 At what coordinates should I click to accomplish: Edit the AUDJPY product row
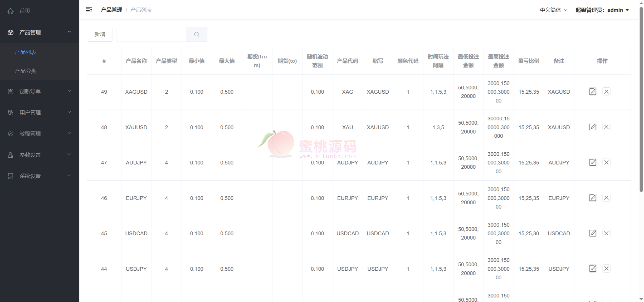click(593, 162)
